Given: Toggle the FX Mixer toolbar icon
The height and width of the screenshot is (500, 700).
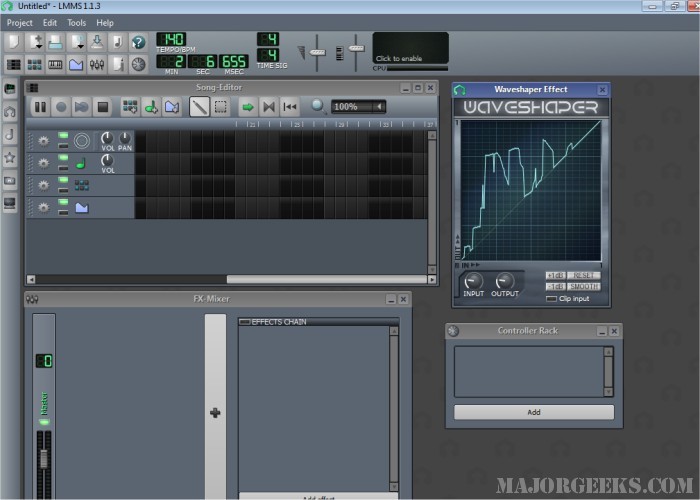Looking at the screenshot, I should [x=97, y=65].
